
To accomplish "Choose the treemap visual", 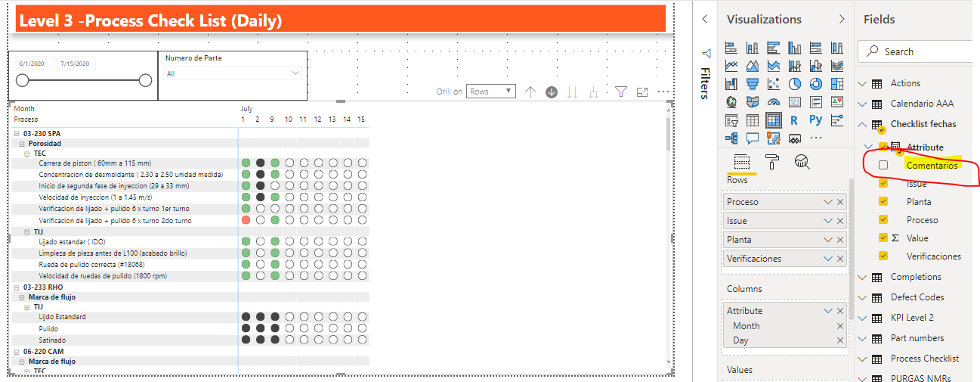I will point(837,84).
